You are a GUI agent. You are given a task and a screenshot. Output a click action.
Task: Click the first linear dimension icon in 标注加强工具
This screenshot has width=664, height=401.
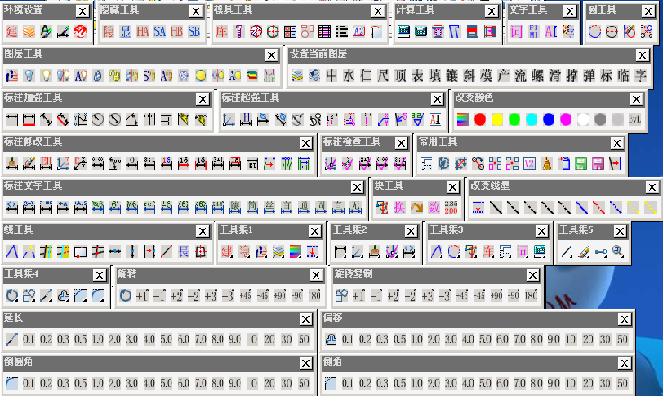pos(11,120)
